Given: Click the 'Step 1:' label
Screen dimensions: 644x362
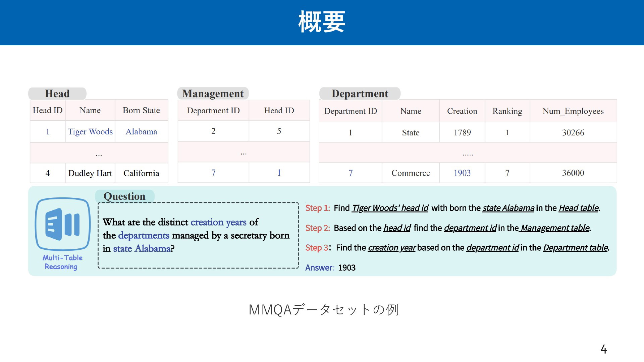Looking at the screenshot, I should [318, 208].
